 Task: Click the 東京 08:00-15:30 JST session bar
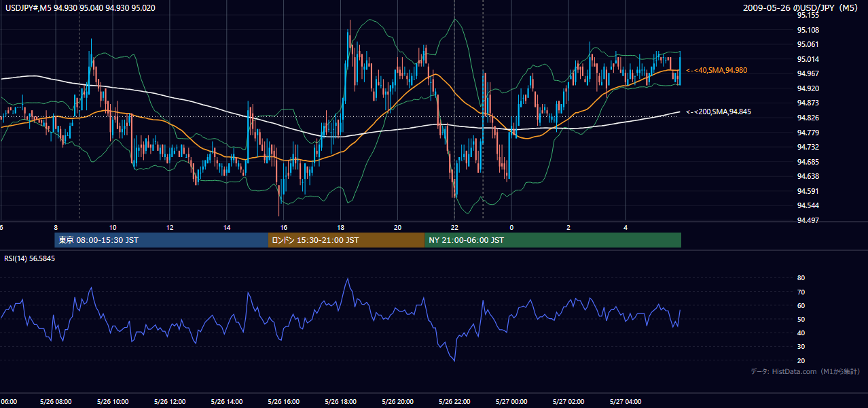click(x=162, y=240)
